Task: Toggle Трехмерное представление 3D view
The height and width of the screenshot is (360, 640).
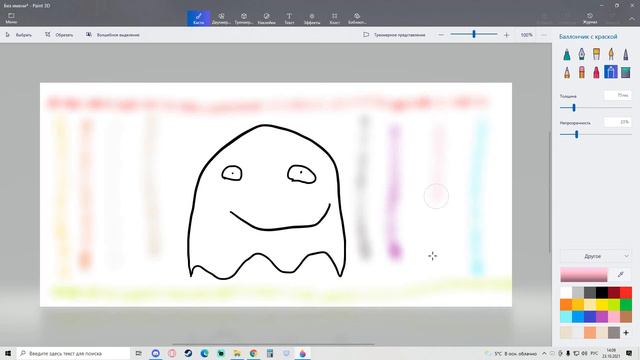Action: point(394,35)
